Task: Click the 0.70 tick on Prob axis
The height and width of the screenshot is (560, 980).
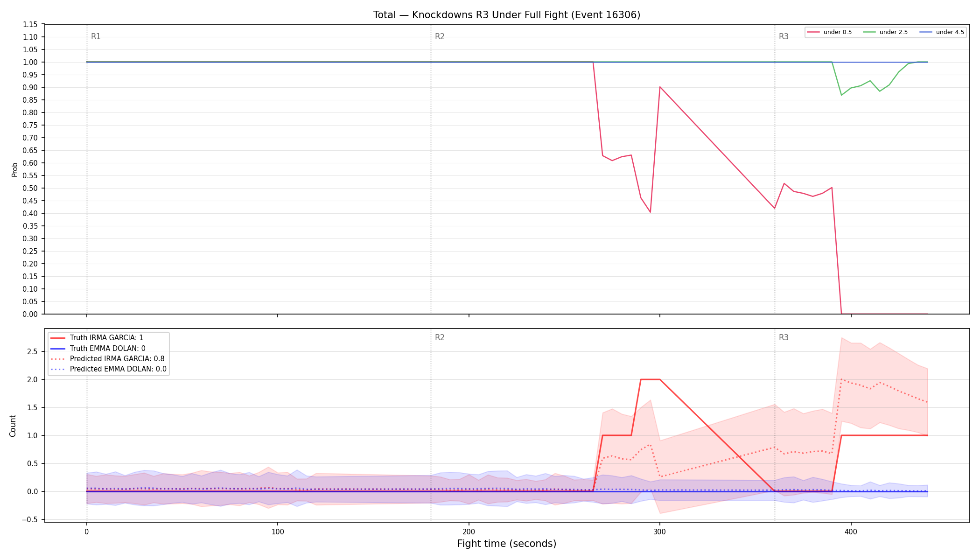Action: click(30, 138)
